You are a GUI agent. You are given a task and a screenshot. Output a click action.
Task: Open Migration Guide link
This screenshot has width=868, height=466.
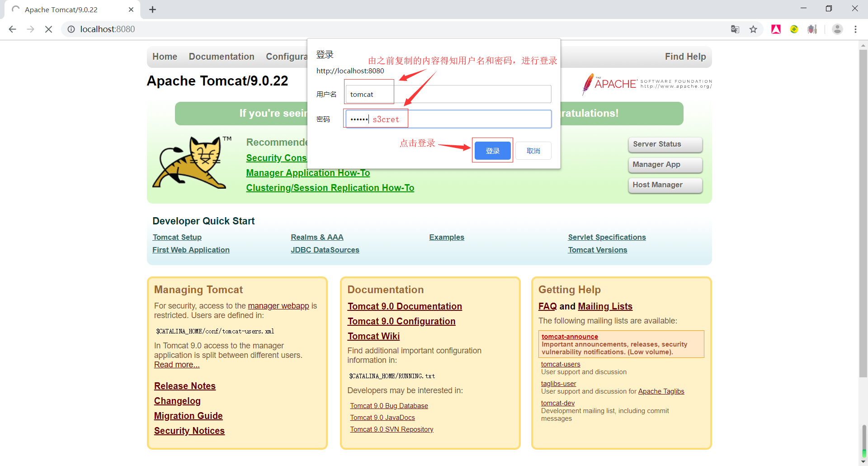pyautogui.click(x=188, y=416)
